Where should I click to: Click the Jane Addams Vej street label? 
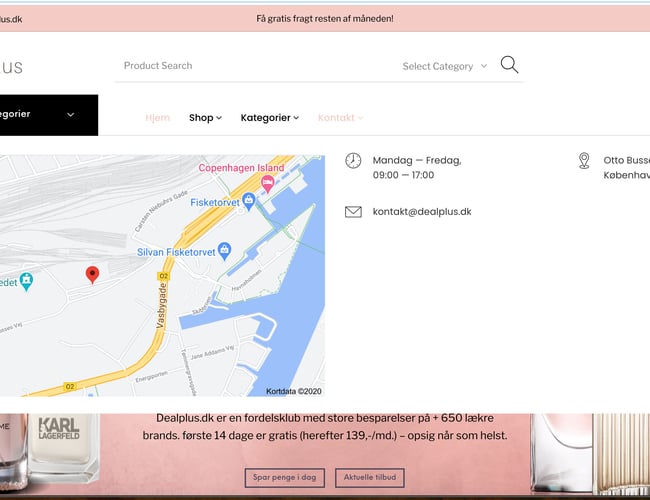[x=212, y=352]
